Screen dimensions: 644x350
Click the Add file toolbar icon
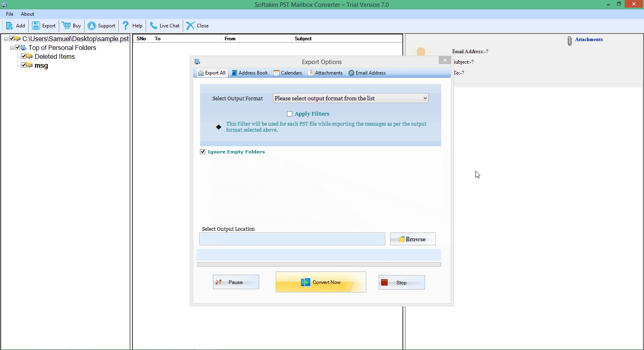click(x=10, y=26)
